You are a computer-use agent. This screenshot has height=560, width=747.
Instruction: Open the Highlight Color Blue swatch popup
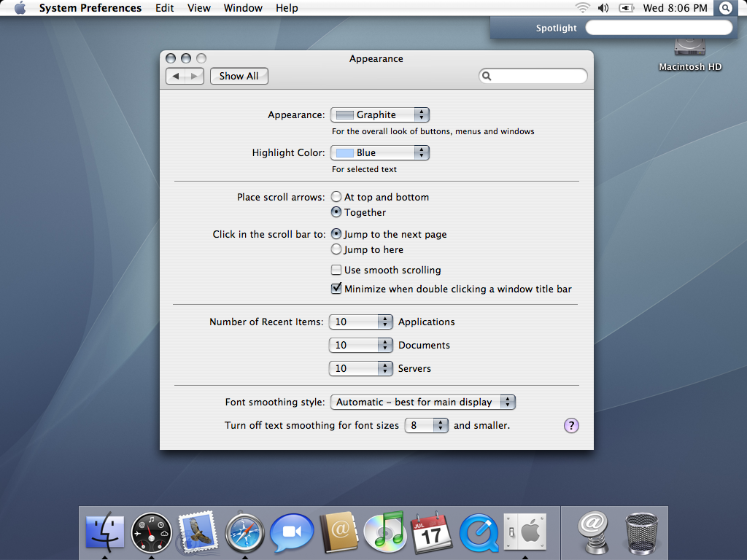(x=379, y=152)
